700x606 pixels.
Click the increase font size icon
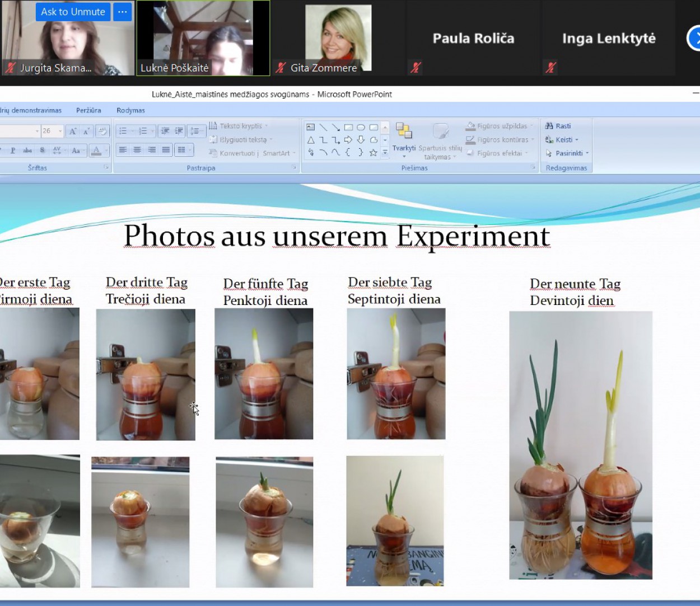click(x=73, y=131)
